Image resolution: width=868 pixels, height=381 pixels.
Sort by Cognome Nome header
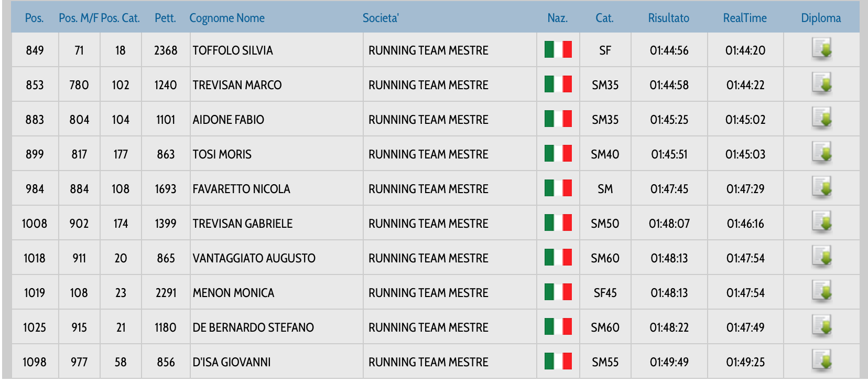226,18
